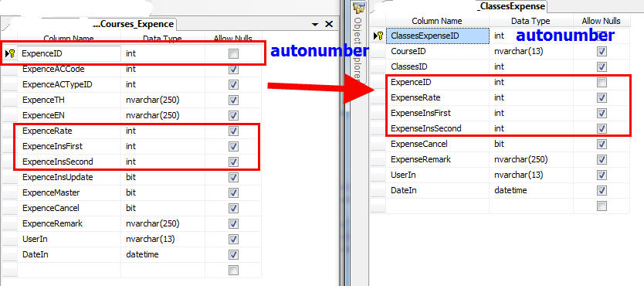Click Column Name header in ClassesExpense table

[437, 21]
